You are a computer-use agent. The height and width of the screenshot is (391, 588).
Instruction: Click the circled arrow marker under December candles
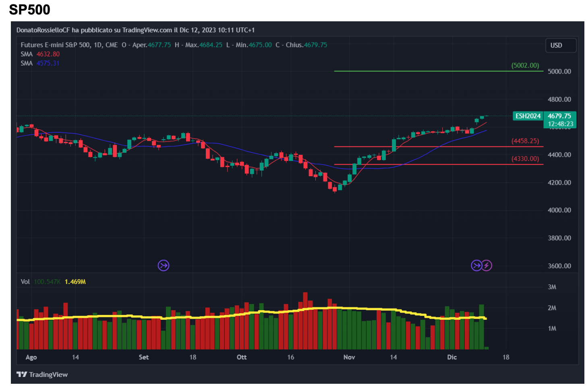point(476,265)
